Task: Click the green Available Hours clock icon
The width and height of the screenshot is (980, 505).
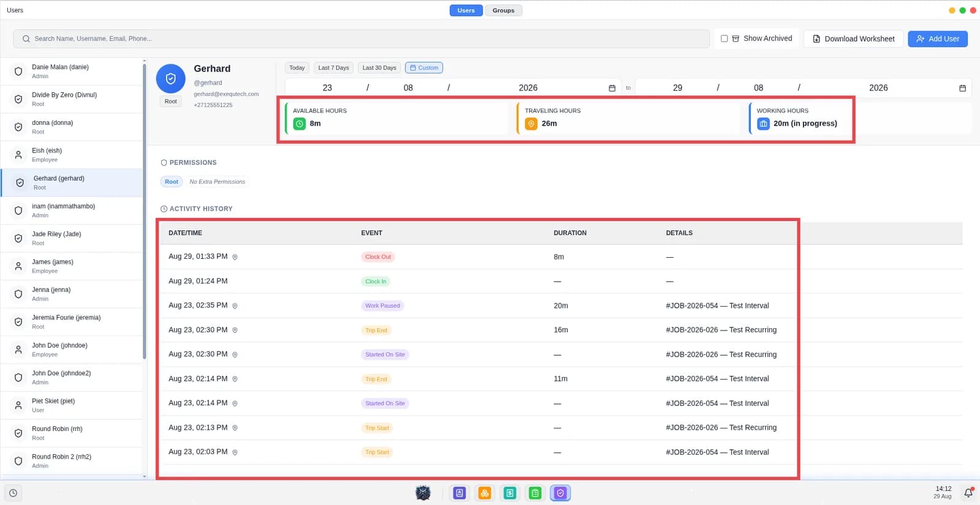Action: tap(300, 124)
